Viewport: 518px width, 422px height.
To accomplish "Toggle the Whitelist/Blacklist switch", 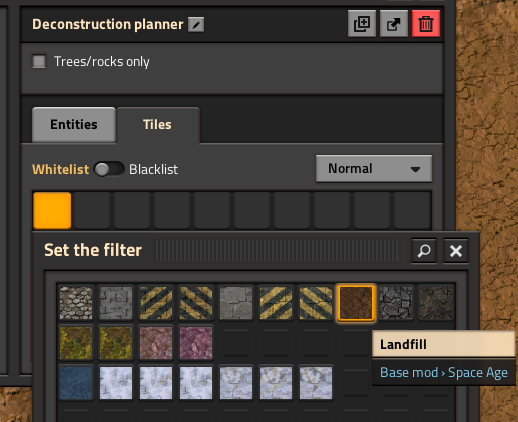I will pyautogui.click(x=109, y=169).
